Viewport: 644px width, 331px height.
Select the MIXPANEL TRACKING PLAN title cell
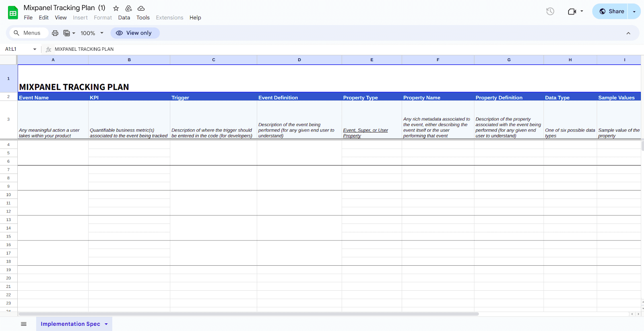329,79
